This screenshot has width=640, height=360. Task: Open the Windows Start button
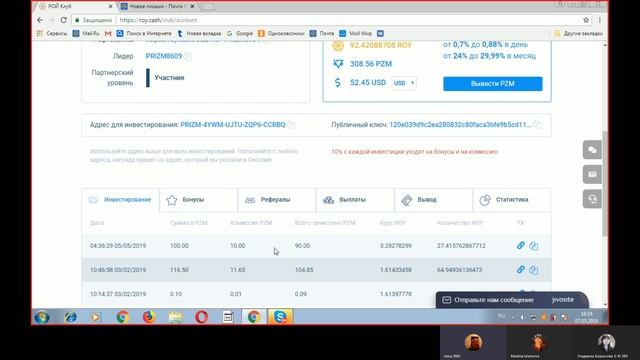[42, 317]
